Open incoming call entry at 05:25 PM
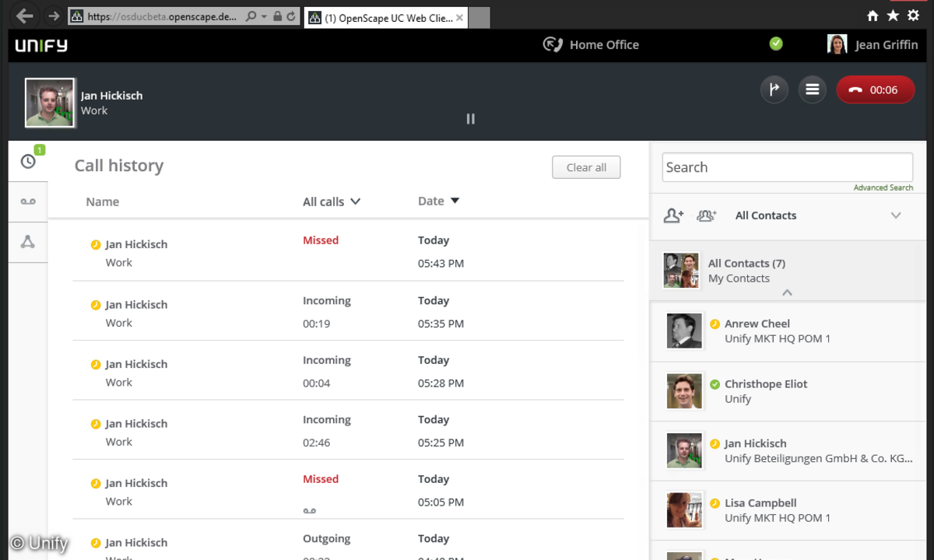Viewport: 934px width, 560px height. [348, 430]
